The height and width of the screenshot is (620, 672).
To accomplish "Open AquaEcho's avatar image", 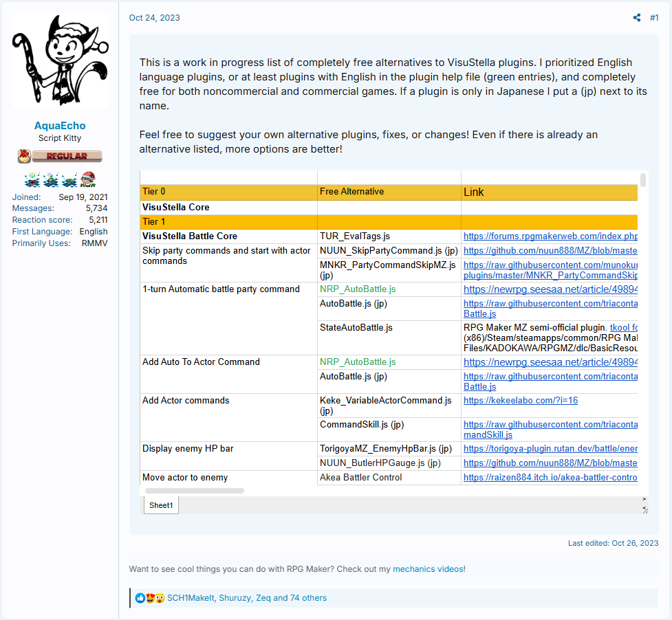I will (x=60, y=60).
